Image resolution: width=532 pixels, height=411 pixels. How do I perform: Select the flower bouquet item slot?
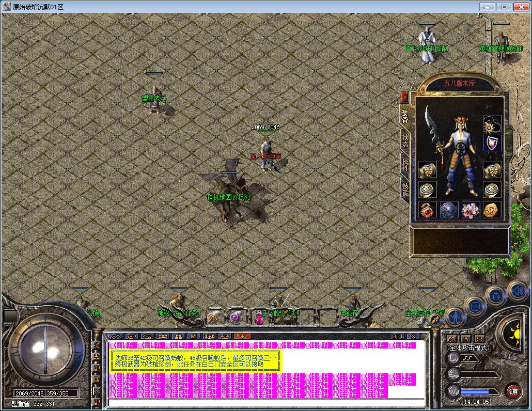pyautogui.click(x=471, y=210)
